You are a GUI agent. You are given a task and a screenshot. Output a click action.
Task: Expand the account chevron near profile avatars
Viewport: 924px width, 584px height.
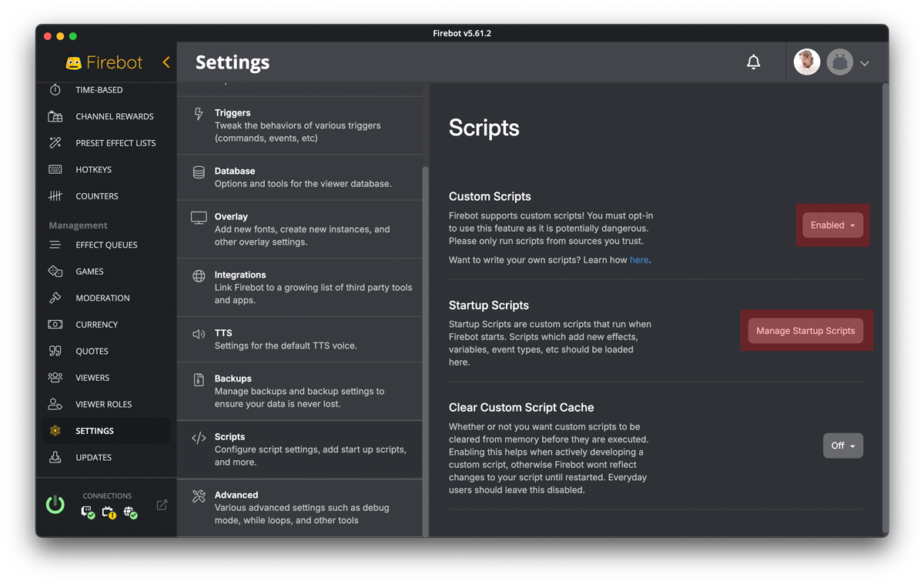pyautogui.click(x=864, y=62)
